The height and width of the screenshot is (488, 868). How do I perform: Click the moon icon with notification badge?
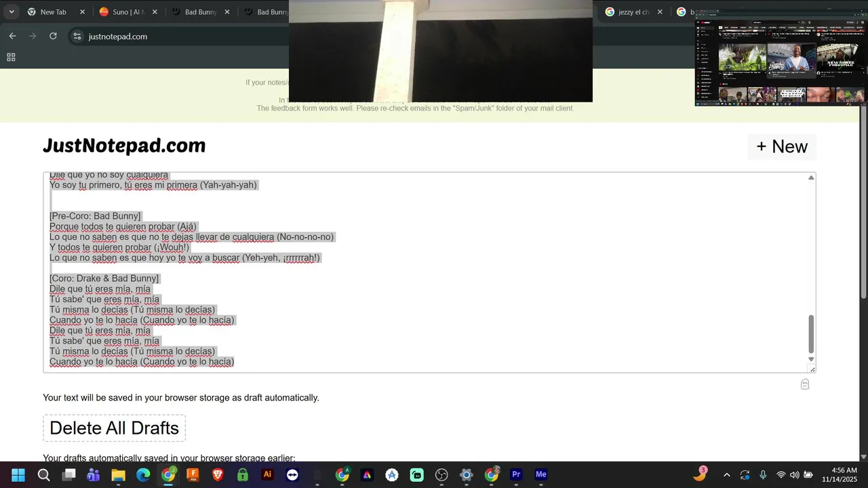pos(699,474)
